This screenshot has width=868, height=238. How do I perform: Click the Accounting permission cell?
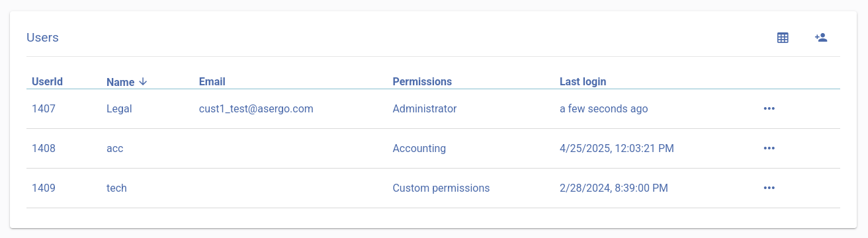point(419,148)
